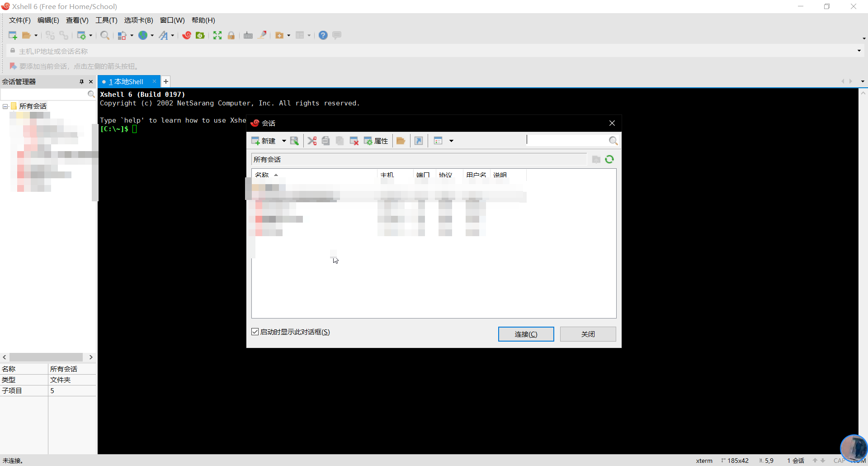The image size is (868, 466).
Task: Click the font letter A icon
Action: (x=163, y=35)
